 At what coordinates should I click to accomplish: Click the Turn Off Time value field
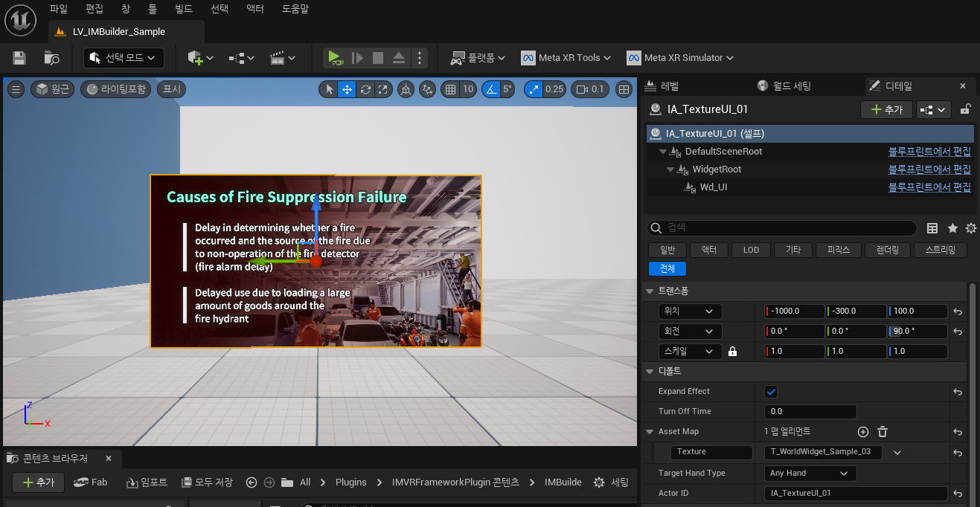(x=810, y=411)
